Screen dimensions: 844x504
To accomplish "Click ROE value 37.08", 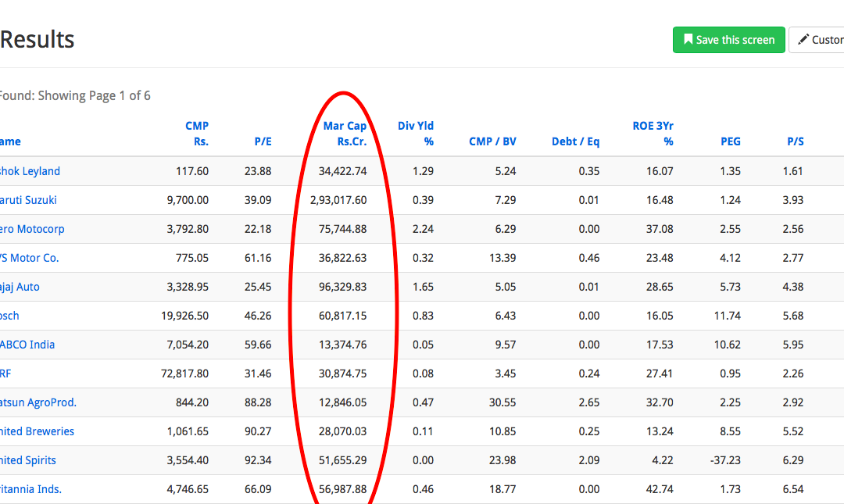I will pyautogui.click(x=660, y=230).
